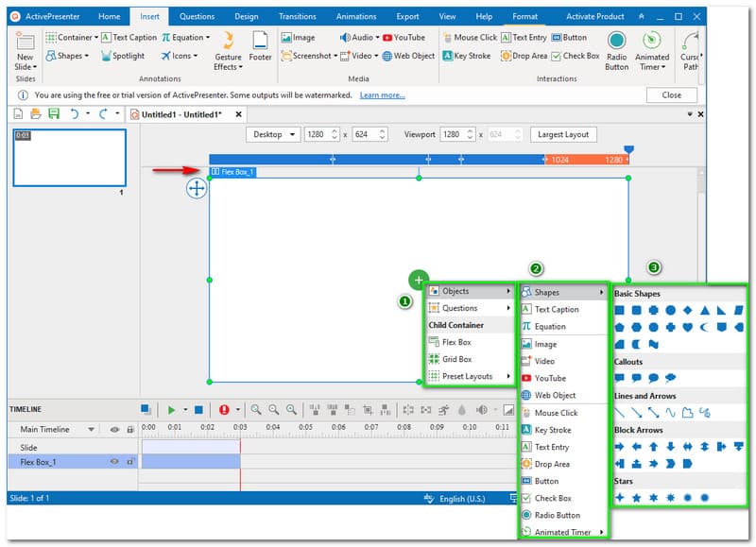The height and width of the screenshot is (547, 756).
Task: Toggle lock icon on Flex Box_1 row
Action: point(130,462)
